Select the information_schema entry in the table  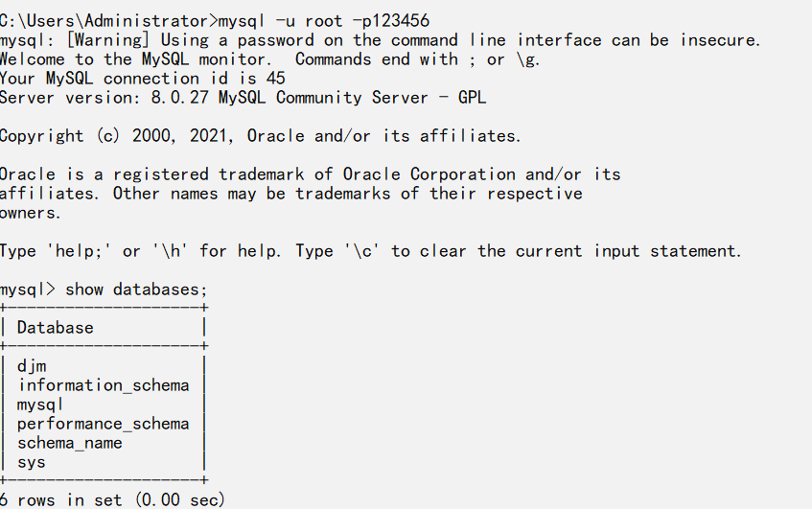(104, 385)
